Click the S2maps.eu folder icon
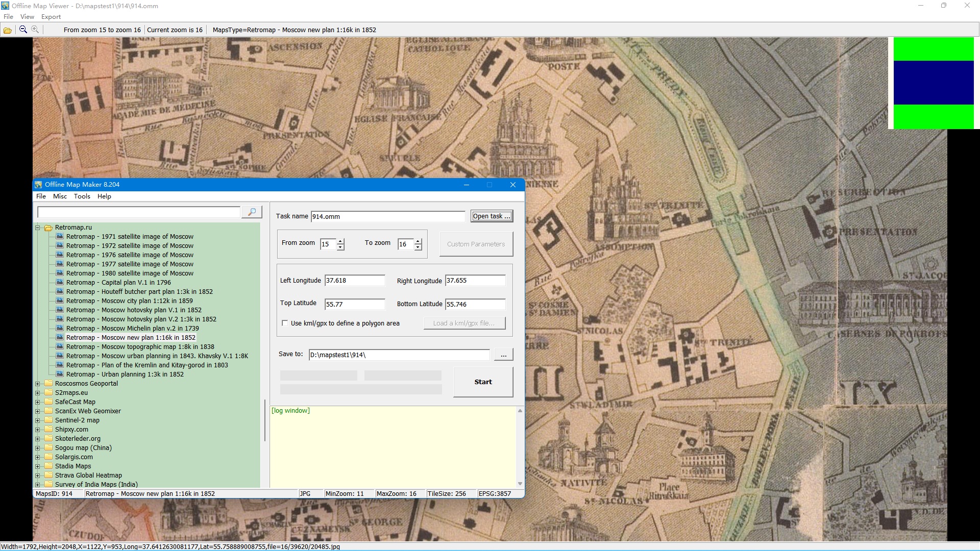This screenshot has width=980, height=551. coord(48,393)
